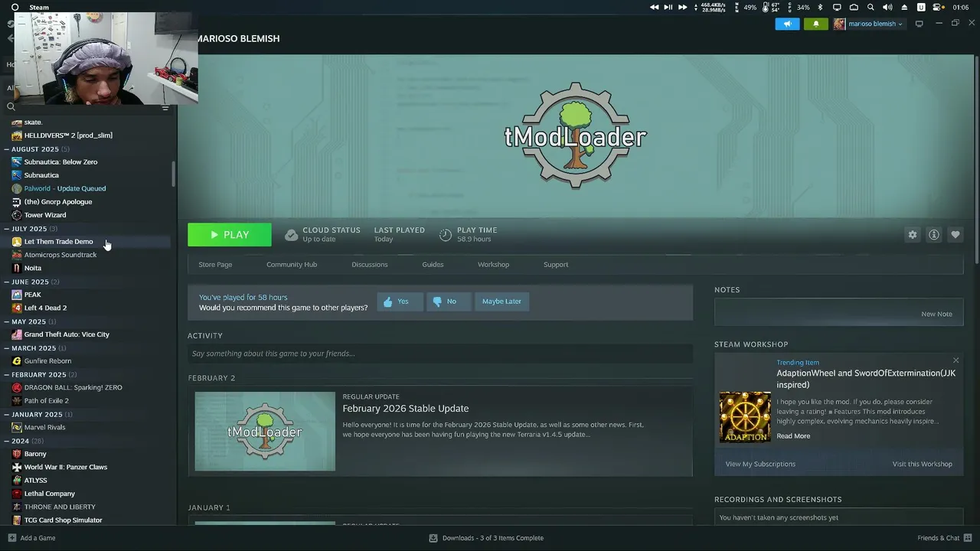
Task: Open the Community Hub tab
Action: coord(292,265)
